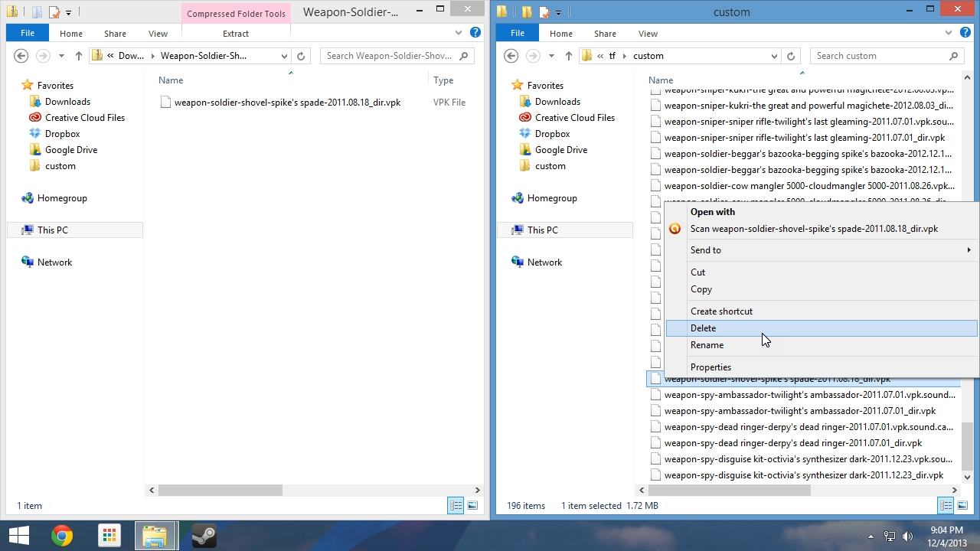Viewport: 980px width, 551px height.
Task: Click Compressed Folder Tools tab header
Action: [x=236, y=14]
